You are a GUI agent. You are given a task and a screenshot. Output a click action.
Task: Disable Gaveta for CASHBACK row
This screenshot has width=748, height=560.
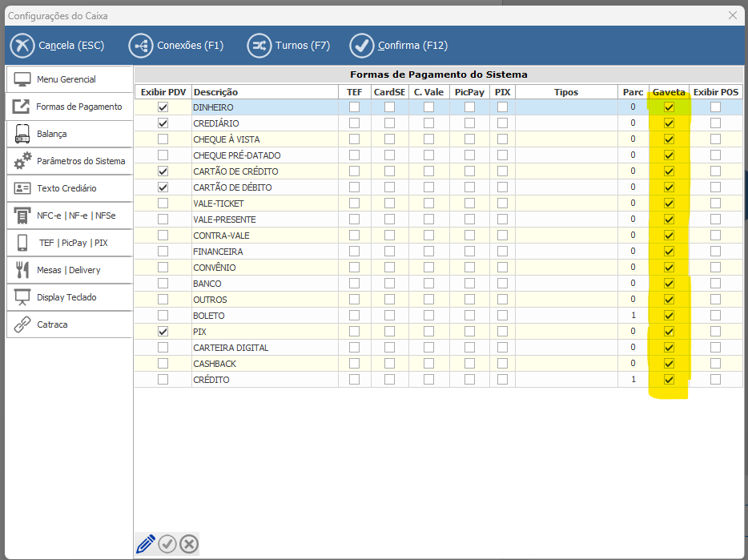click(669, 364)
